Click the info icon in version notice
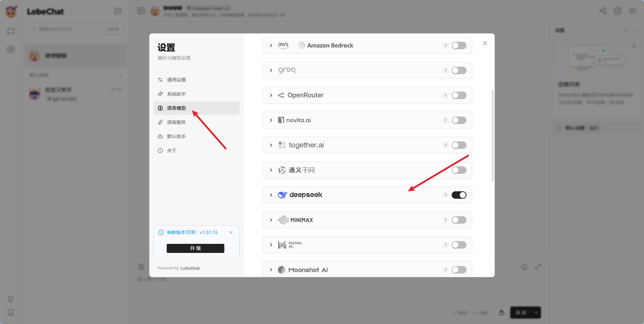Image resolution: width=644 pixels, height=324 pixels. click(x=161, y=232)
